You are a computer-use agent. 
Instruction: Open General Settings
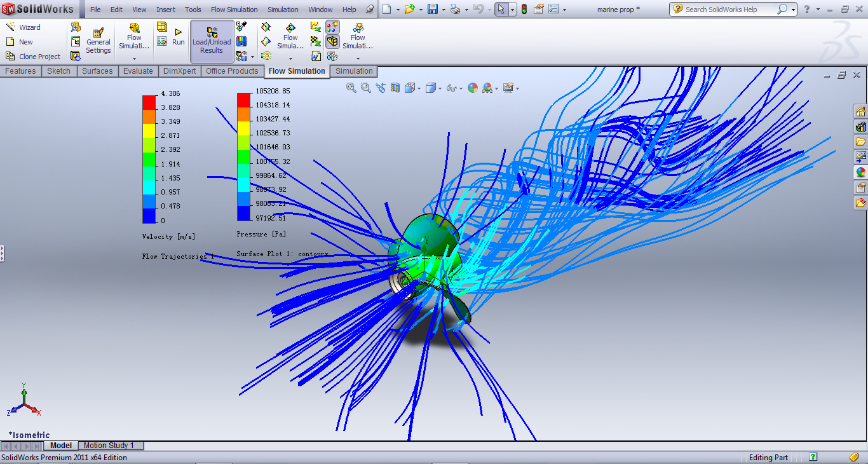point(98,41)
